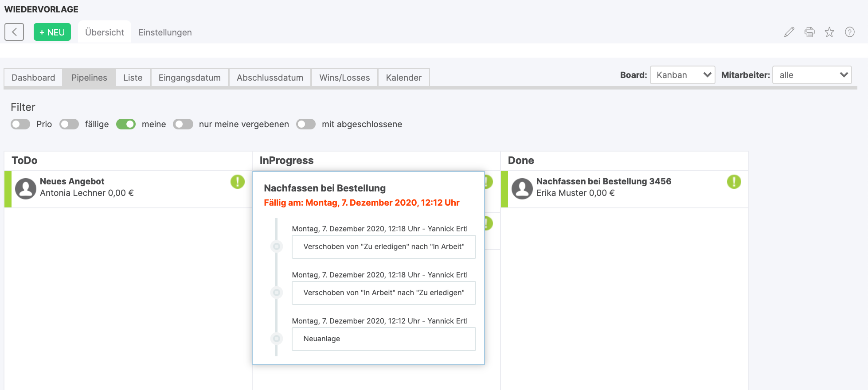Viewport: 868px width, 390px height.
Task: Switch to the Kalender tab
Action: click(x=403, y=78)
